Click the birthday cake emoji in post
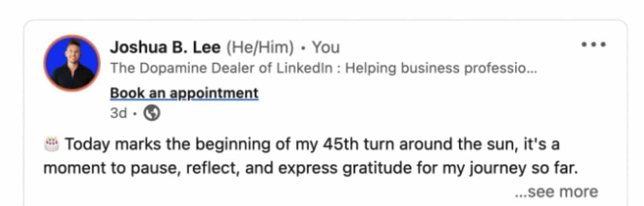The width and height of the screenshot is (644, 206). pyautogui.click(x=51, y=144)
